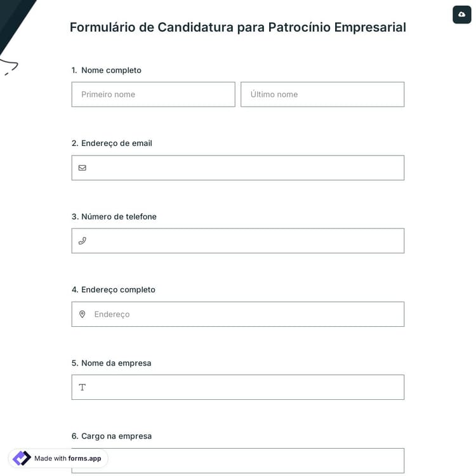476x476 pixels.
Task: Click the forms.app logo icon
Action: click(x=22, y=458)
